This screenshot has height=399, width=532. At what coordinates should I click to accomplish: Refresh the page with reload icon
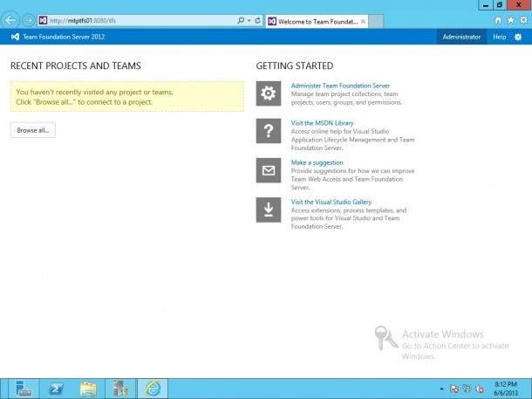tap(257, 20)
